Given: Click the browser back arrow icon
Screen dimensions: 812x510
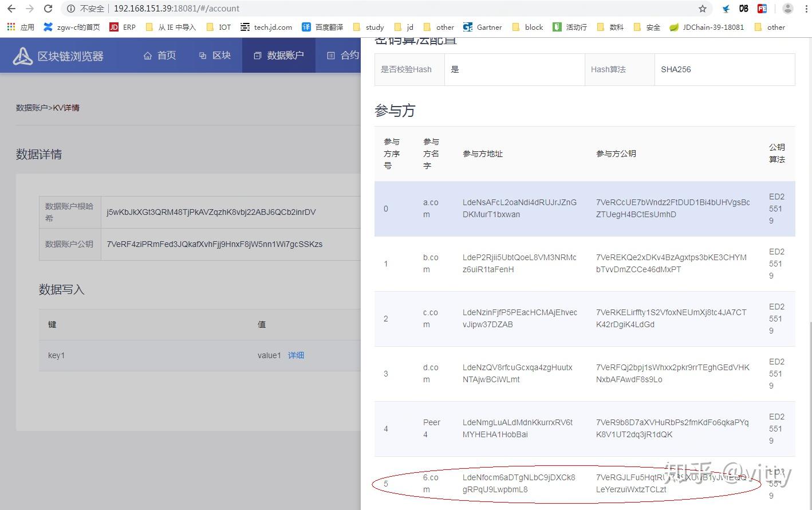Looking at the screenshot, I should 11,9.
